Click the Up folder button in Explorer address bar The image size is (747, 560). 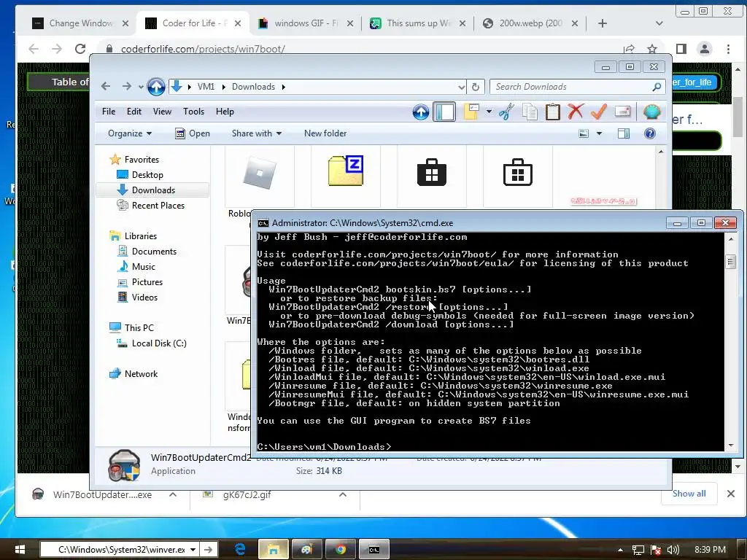pos(156,87)
